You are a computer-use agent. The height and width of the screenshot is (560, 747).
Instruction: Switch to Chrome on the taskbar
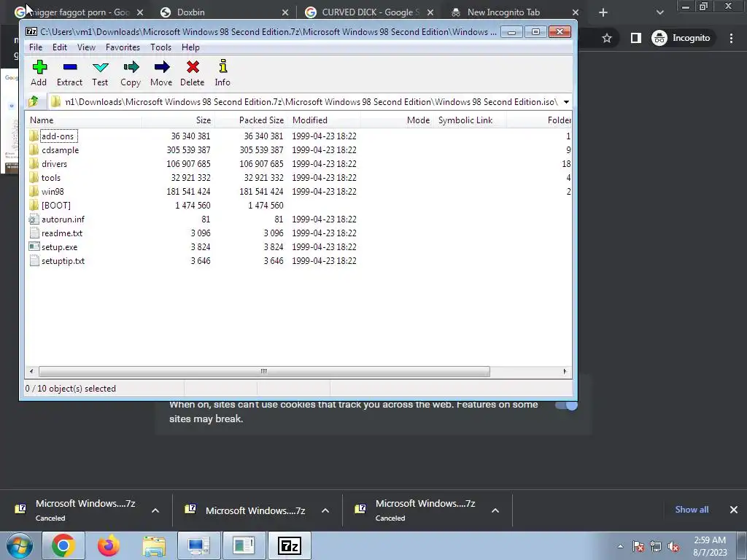pyautogui.click(x=63, y=545)
